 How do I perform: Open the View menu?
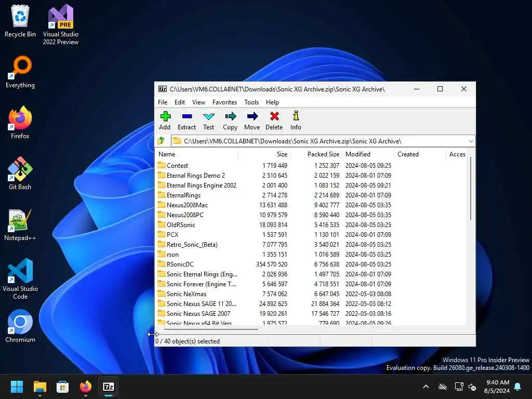(198, 102)
